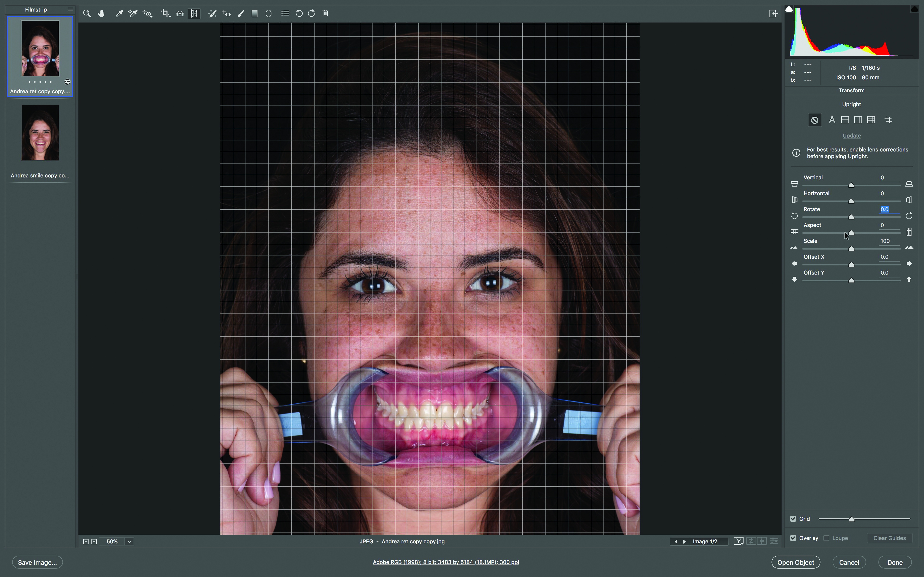Go to next image arrow
The image size is (924, 577).
[685, 541]
